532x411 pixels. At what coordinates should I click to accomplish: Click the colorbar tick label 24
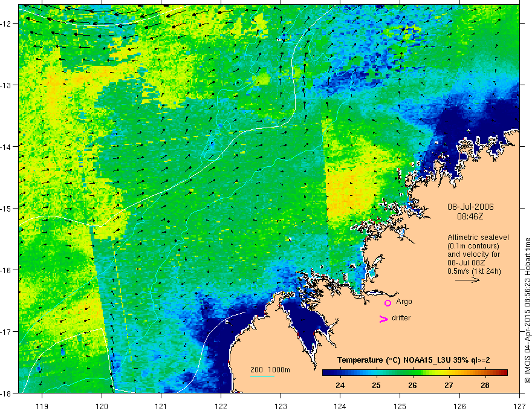tap(340, 386)
